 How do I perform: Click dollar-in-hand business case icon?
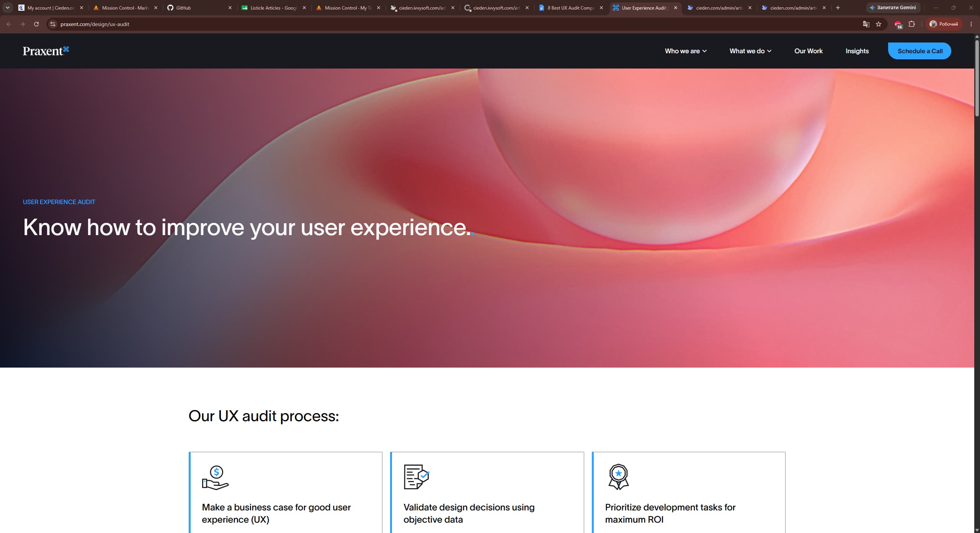pyautogui.click(x=215, y=477)
